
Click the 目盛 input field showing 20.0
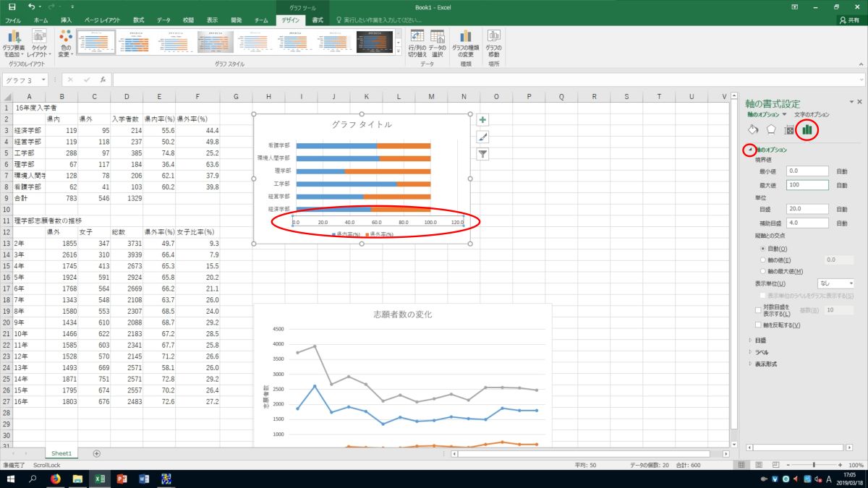tap(807, 209)
